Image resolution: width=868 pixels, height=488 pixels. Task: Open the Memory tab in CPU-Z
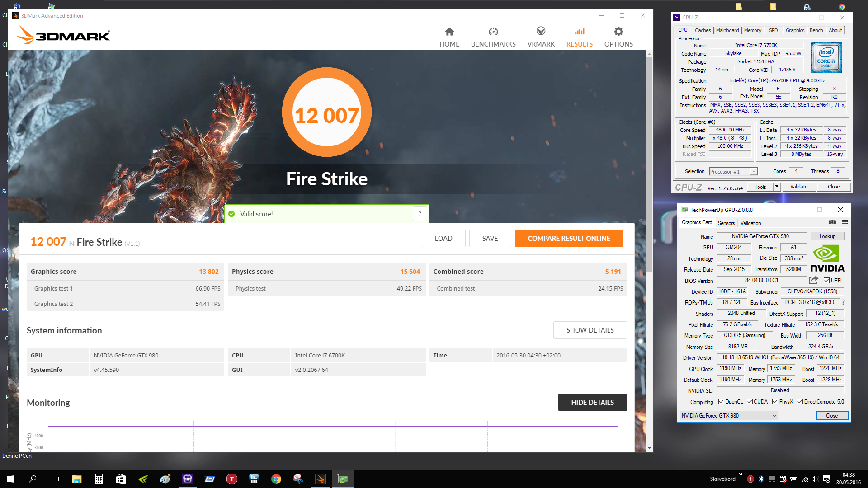(x=752, y=30)
